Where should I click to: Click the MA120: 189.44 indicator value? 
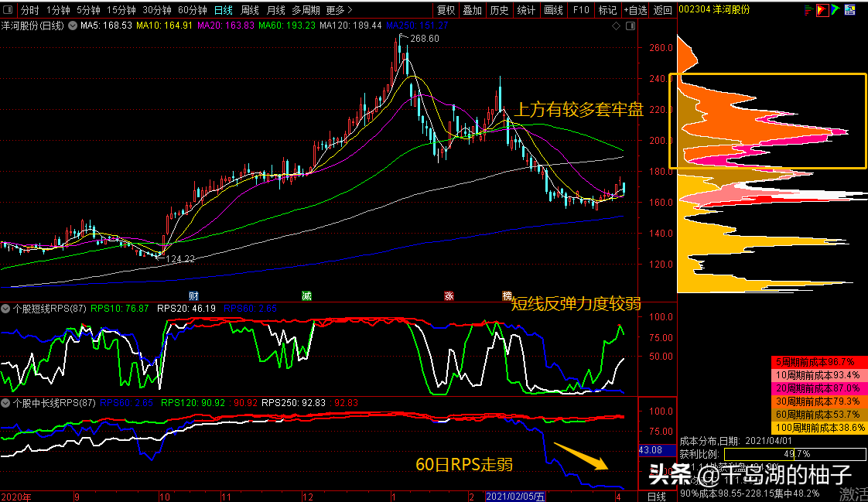point(350,26)
